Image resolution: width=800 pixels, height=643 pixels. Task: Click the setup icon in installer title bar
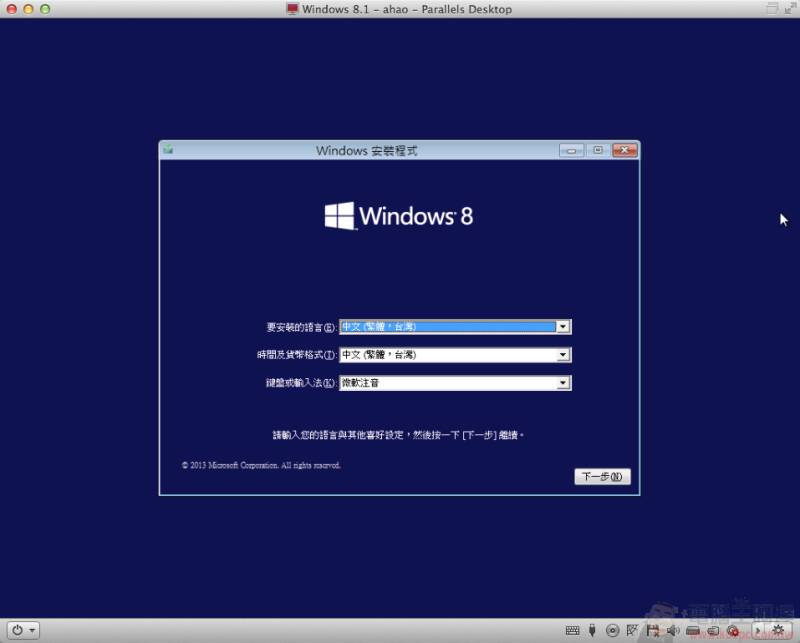168,150
